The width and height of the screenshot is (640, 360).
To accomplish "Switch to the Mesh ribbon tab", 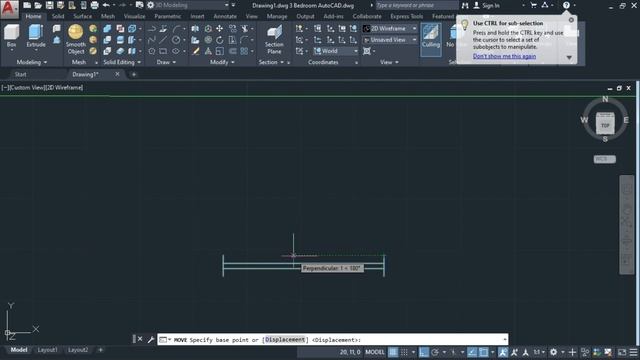I will coord(108,16).
